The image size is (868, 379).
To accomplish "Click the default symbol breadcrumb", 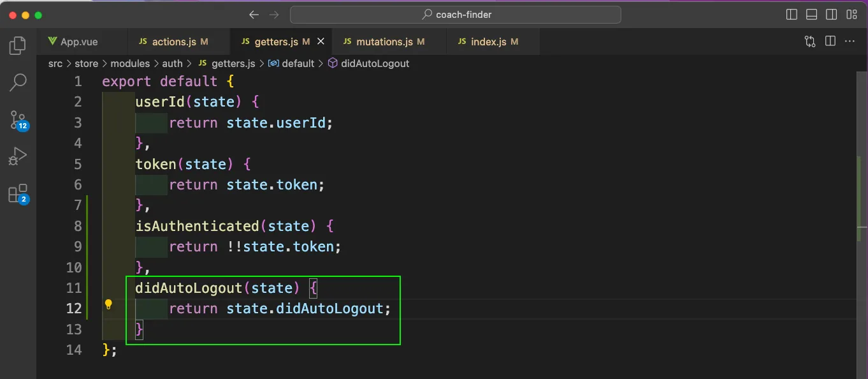I will click(292, 64).
